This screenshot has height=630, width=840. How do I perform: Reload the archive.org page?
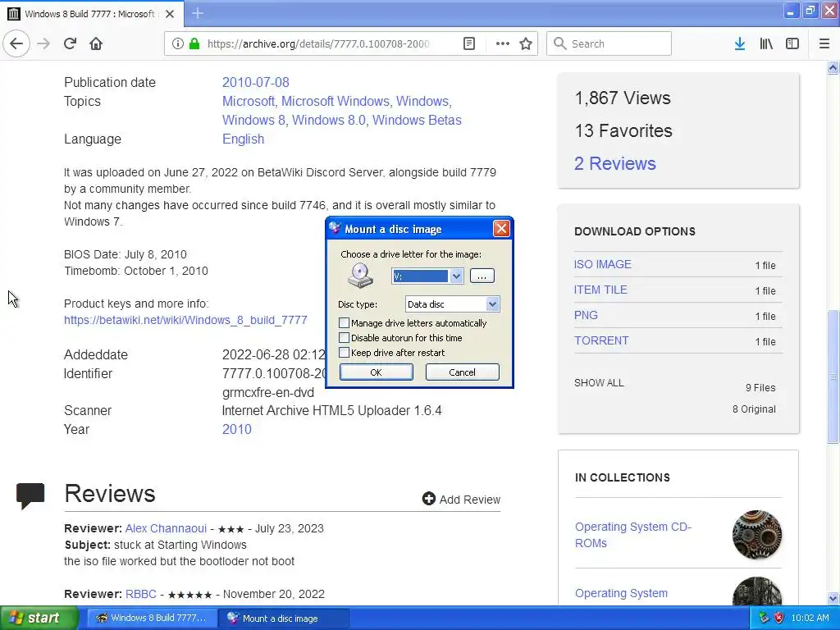coord(70,43)
